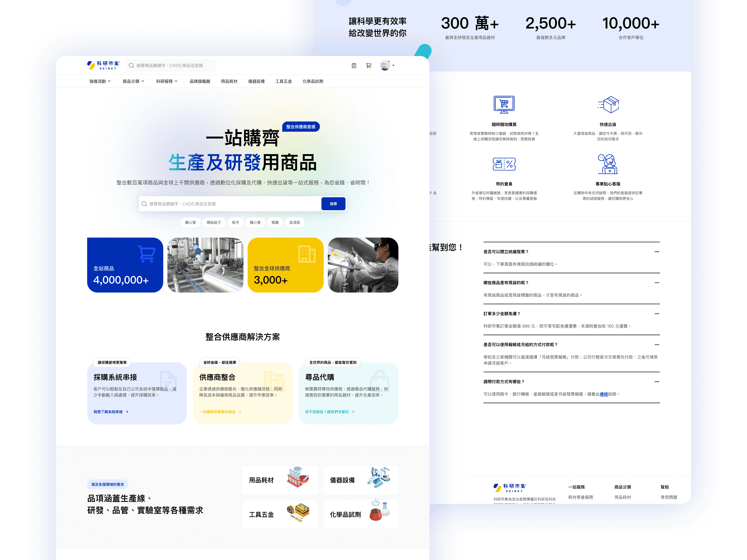Viewport: 747px width, 560px height.
Task: Expand the 商品分類 dropdown menu
Action: point(133,81)
